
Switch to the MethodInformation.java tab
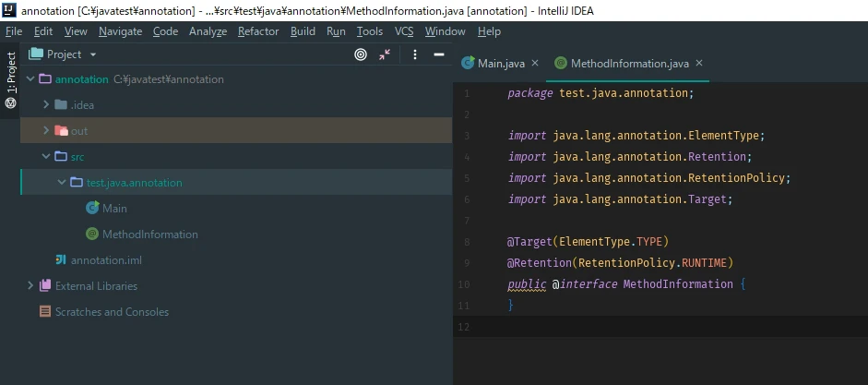(630, 63)
